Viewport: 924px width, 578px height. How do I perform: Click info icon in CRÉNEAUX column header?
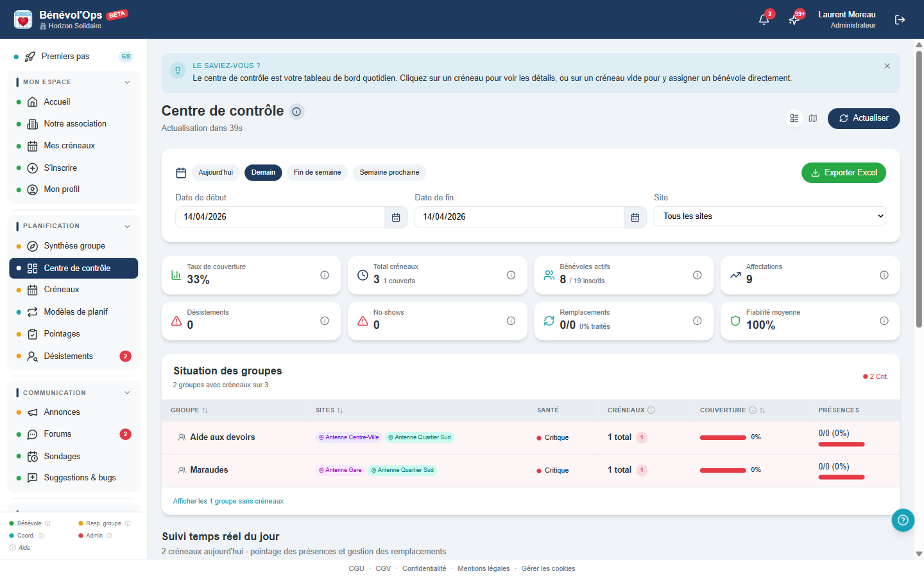pyautogui.click(x=651, y=410)
